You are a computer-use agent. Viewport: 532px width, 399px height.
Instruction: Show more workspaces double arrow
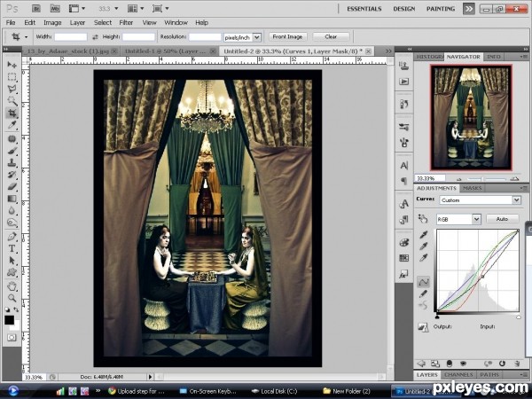[x=468, y=9]
